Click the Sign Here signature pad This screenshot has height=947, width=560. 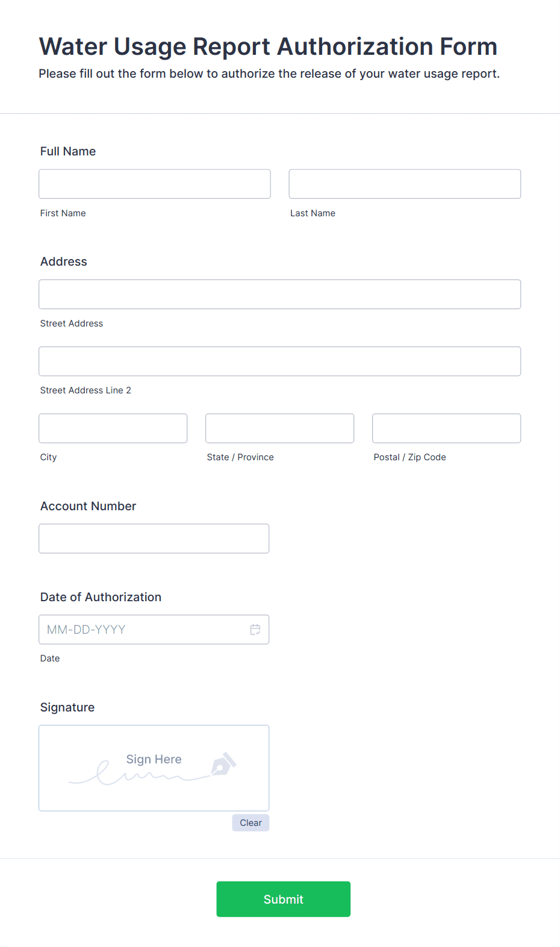pyautogui.click(x=154, y=768)
